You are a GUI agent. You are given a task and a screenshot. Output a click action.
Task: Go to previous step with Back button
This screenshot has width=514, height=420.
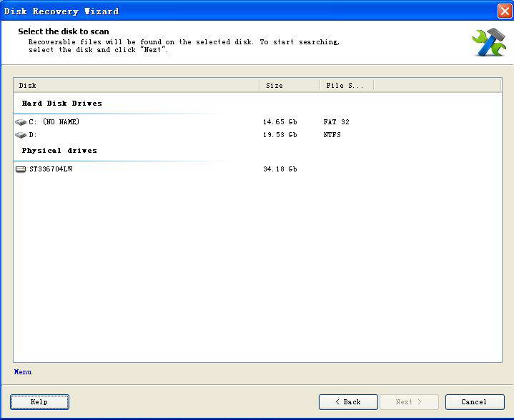tap(348, 402)
